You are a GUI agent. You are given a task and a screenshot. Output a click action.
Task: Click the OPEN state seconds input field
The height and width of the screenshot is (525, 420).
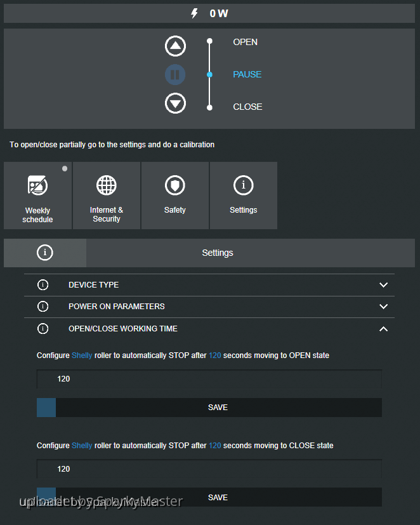coord(209,379)
